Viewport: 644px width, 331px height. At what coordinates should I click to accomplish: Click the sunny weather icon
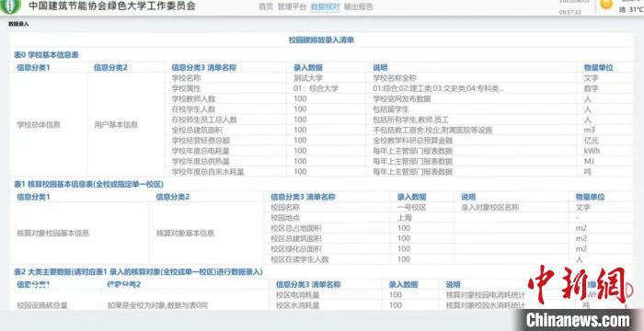tap(606, 5)
